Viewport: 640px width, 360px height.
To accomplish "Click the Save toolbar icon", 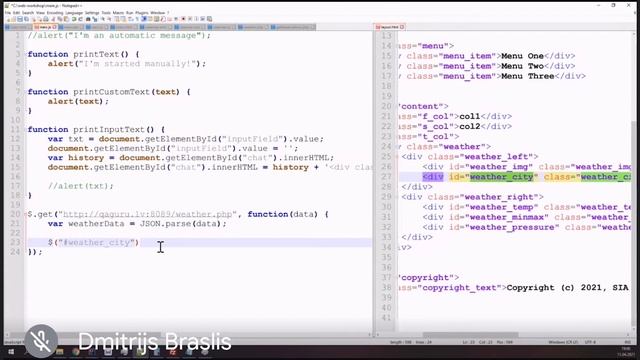I will tap(20, 19).
